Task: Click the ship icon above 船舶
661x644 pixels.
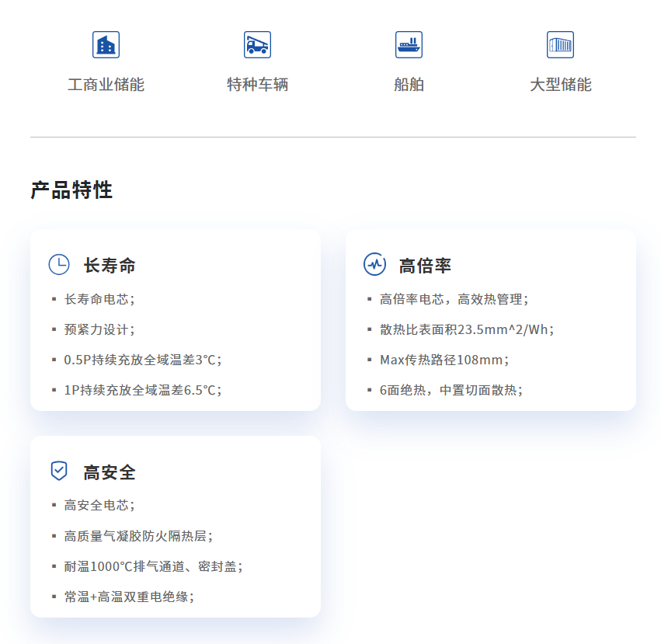Action: click(x=409, y=45)
